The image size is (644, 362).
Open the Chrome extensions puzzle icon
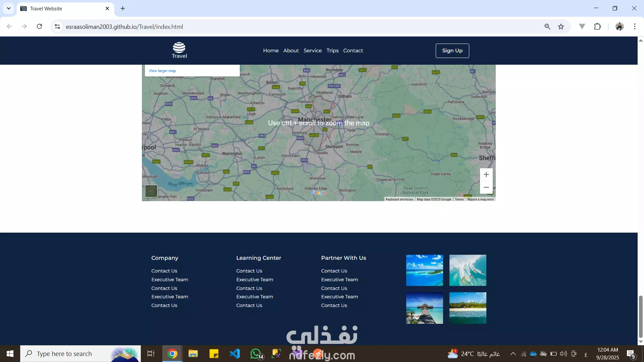point(597,26)
